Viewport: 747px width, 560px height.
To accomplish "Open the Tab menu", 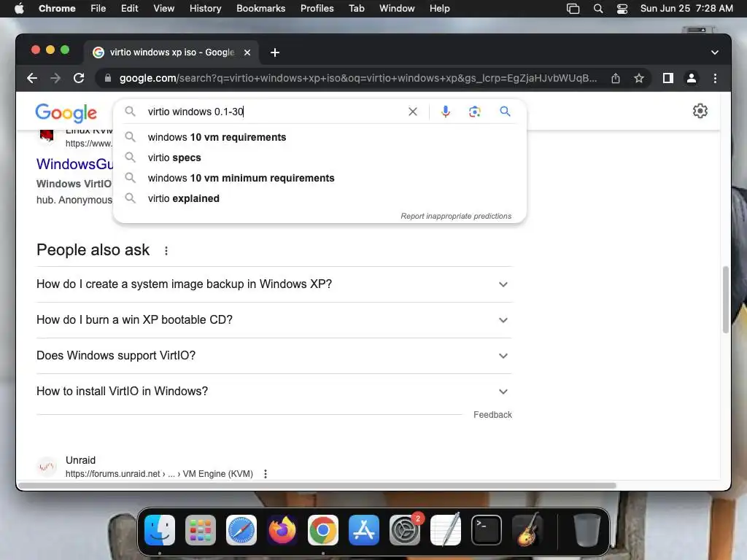I will (x=356, y=9).
